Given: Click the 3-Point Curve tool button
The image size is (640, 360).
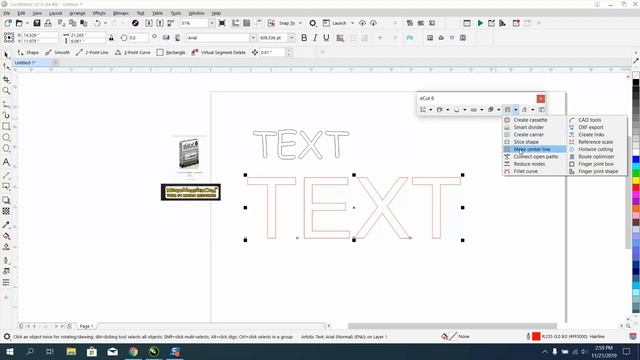Looking at the screenshot, I should coord(133,52).
